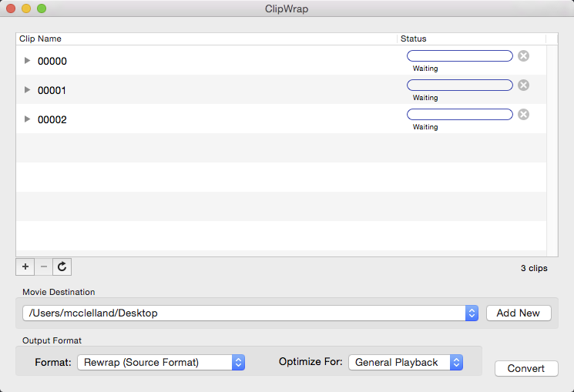Click the Convert button
Image resolution: width=574 pixels, height=392 pixels.
[x=526, y=369]
